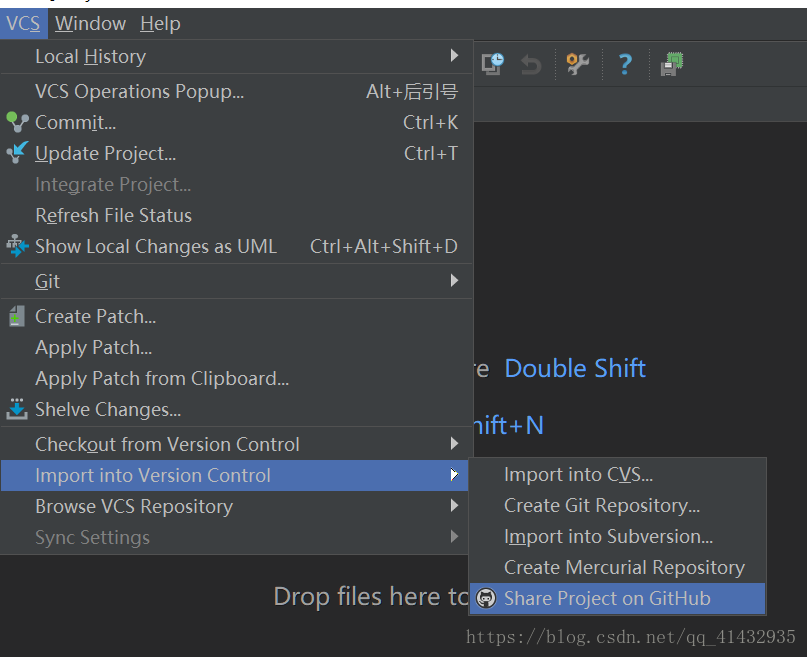This screenshot has height=657, width=807.
Task: Open the VCS menu
Action: pyautogui.click(x=23, y=24)
